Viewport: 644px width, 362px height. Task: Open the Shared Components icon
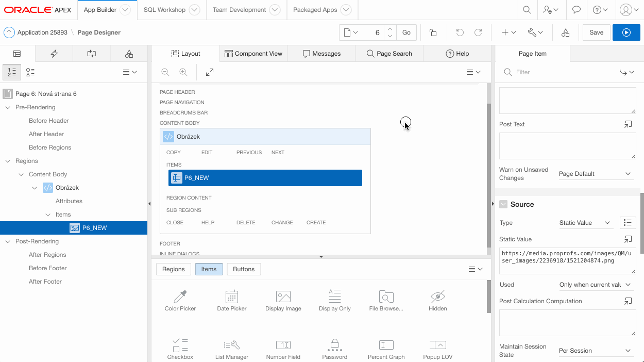tap(565, 32)
